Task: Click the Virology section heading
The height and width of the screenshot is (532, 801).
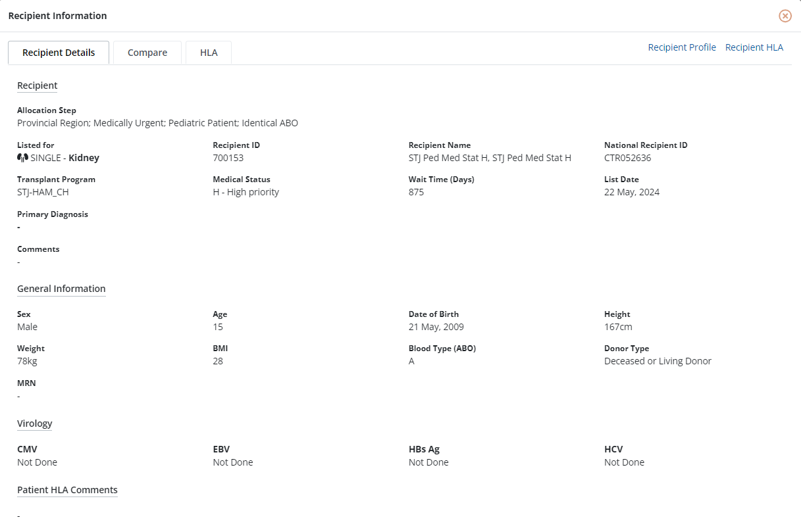Action: 34,423
